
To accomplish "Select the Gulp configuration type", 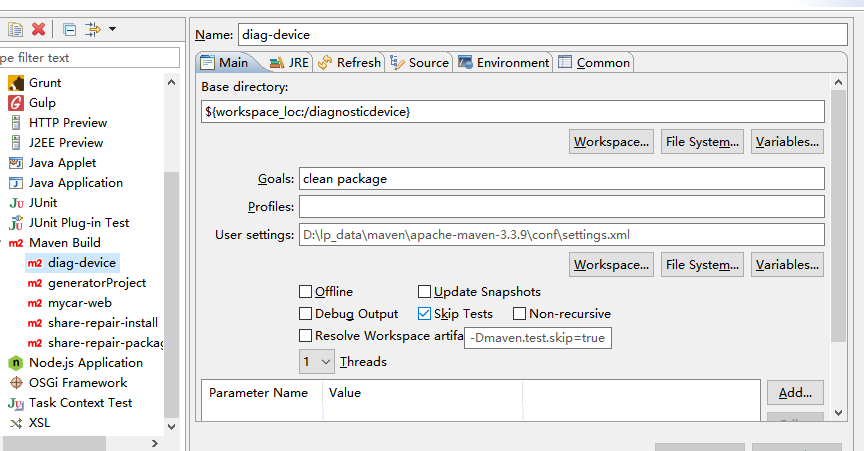I will point(42,103).
